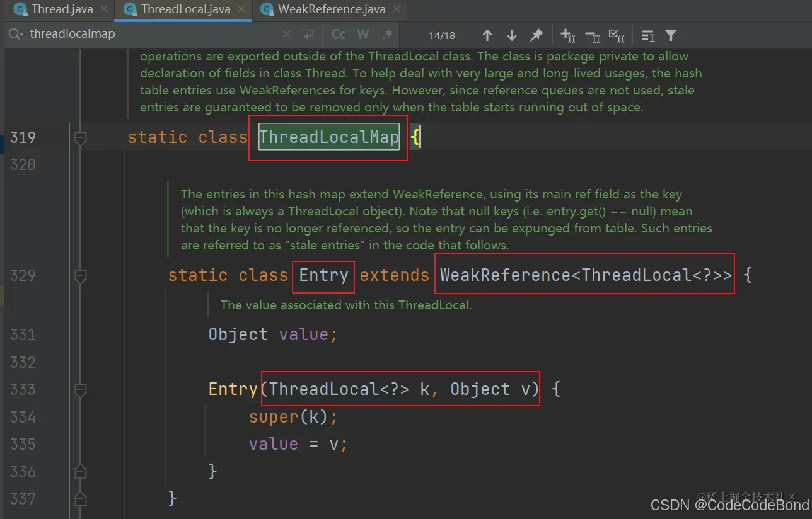The height and width of the screenshot is (519, 812).
Task: Toggle Regex (.*) search option
Action: (388, 35)
